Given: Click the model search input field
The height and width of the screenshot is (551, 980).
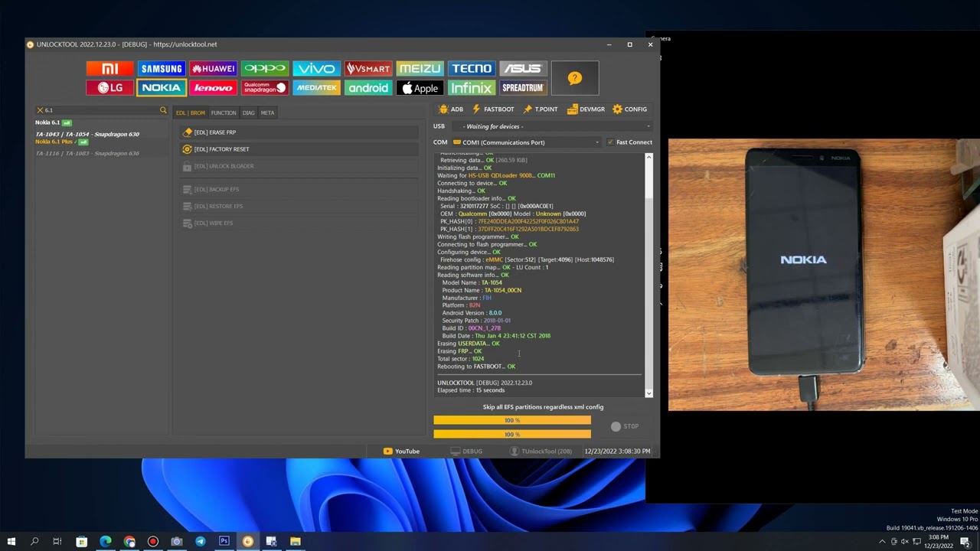Looking at the screenshot, I should (101, 110).
